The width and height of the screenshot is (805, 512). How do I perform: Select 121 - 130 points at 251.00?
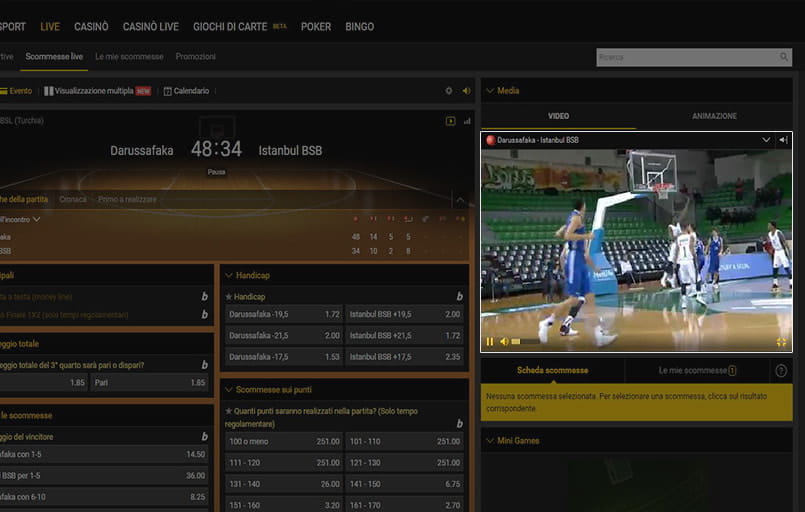(405, 463)
